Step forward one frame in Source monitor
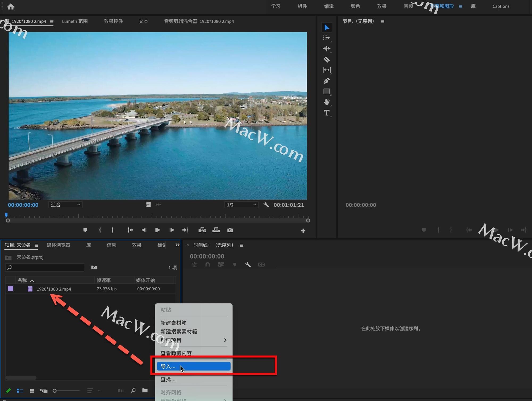 point(172,230)
